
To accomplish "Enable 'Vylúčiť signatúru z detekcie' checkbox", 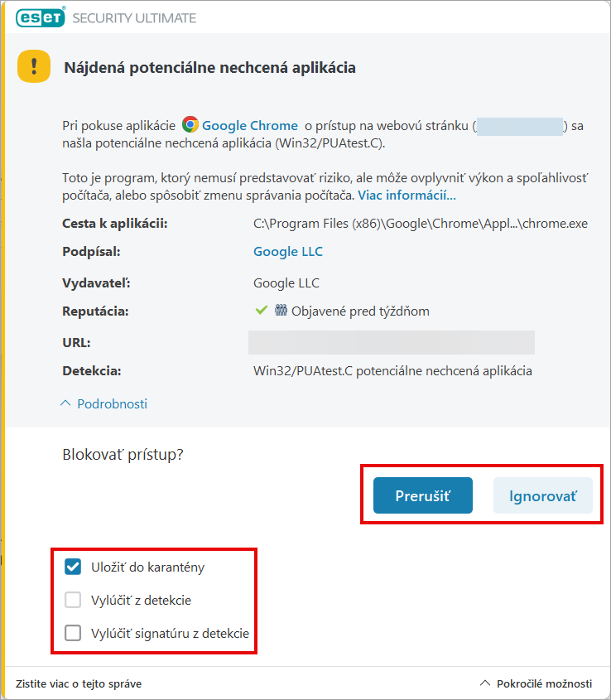I will 74,633.
